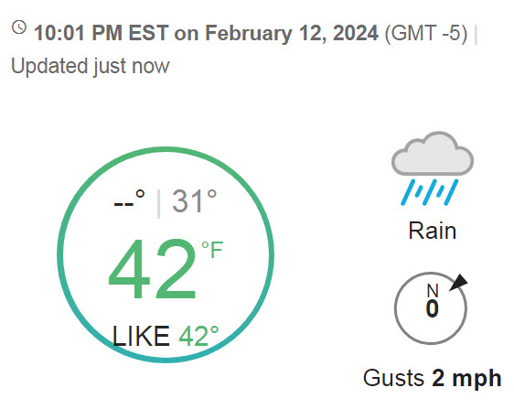The image size is (514, 420).
Task: Click the Rain condition label
Action: 432,231
